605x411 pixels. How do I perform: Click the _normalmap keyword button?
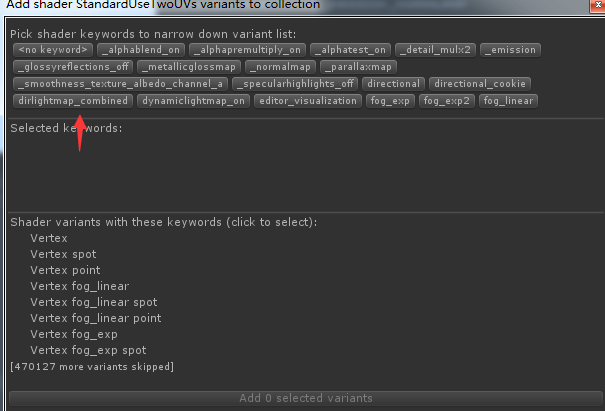[280, 67]
